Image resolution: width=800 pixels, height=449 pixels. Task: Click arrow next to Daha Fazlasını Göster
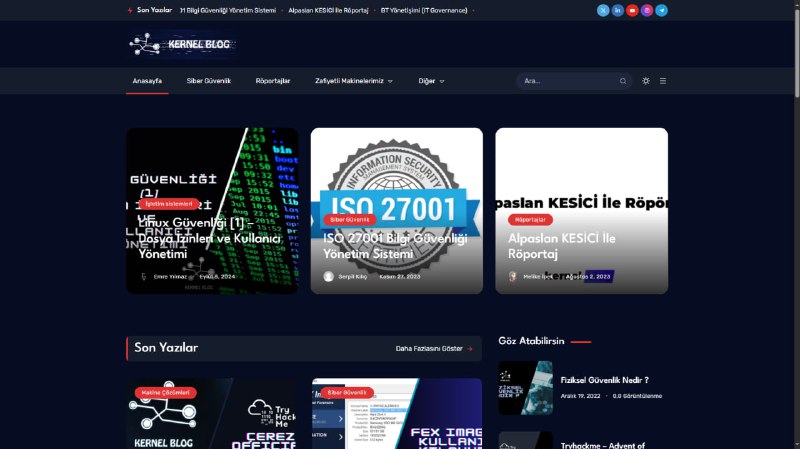click(x=470, y=349)
